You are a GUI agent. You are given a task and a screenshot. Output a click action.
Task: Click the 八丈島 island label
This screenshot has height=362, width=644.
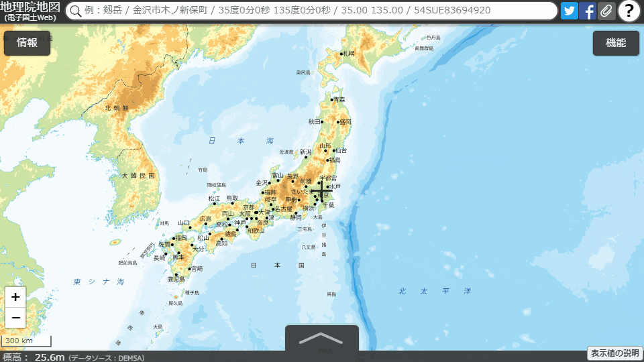pyautogui.click(x=309, y=247)
